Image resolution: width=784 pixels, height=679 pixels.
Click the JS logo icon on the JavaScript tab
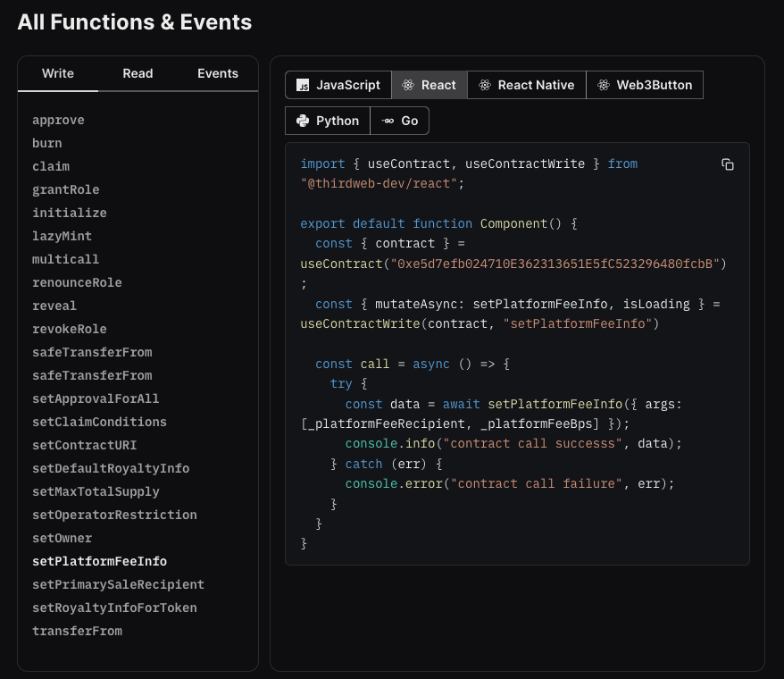(303, 85)
